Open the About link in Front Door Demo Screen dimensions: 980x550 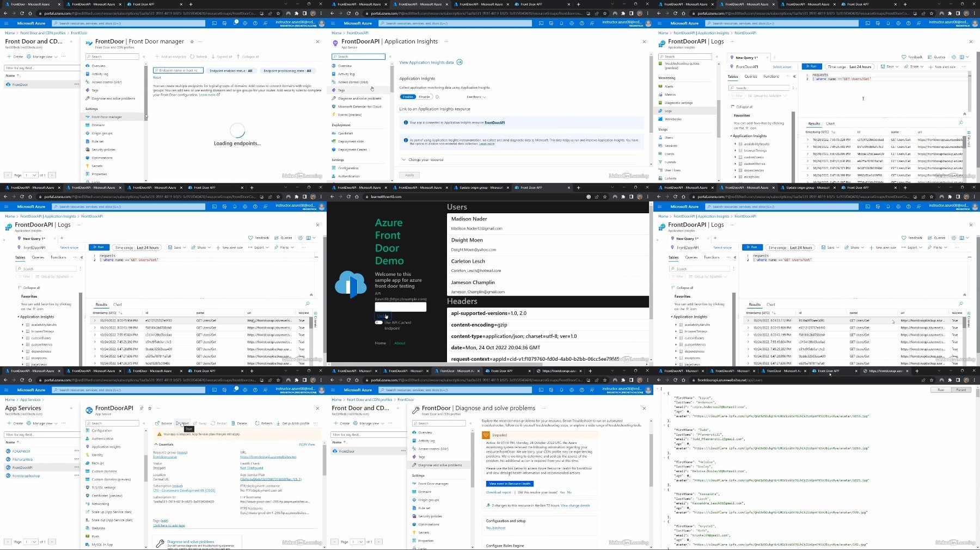coord(400,343)
